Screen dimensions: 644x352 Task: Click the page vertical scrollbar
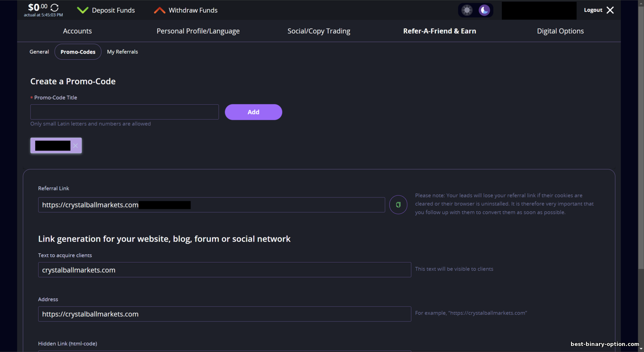click(641, 137)
